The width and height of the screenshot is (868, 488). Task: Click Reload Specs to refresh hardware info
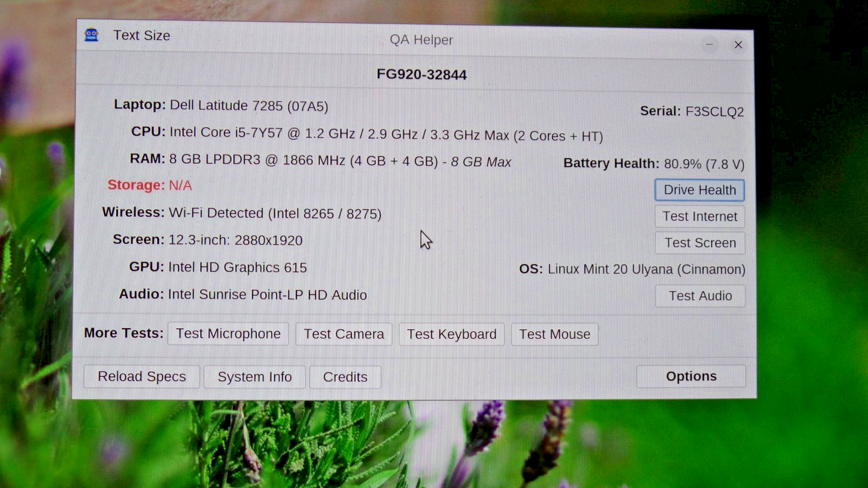pos(142,376)
